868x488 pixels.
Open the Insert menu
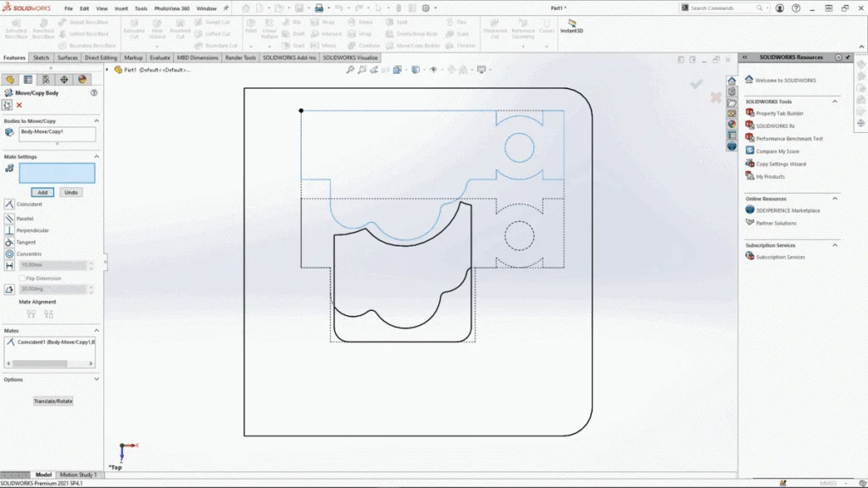pos(121,8)
